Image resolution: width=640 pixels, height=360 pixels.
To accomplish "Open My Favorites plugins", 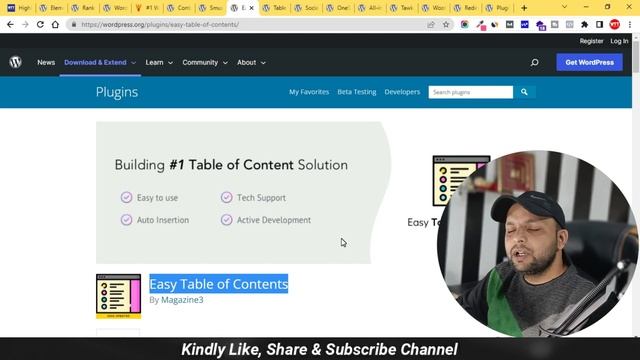I will point(309,92).
